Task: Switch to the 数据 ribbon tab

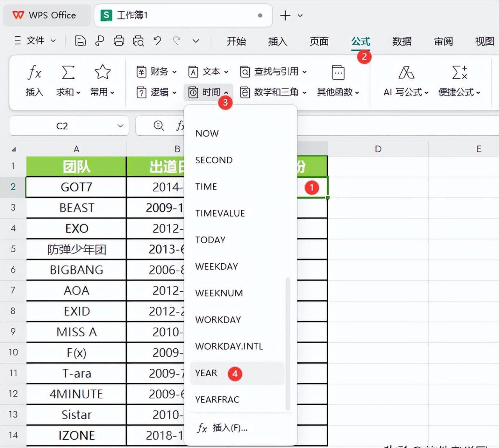Action: (x=402, y=41)
